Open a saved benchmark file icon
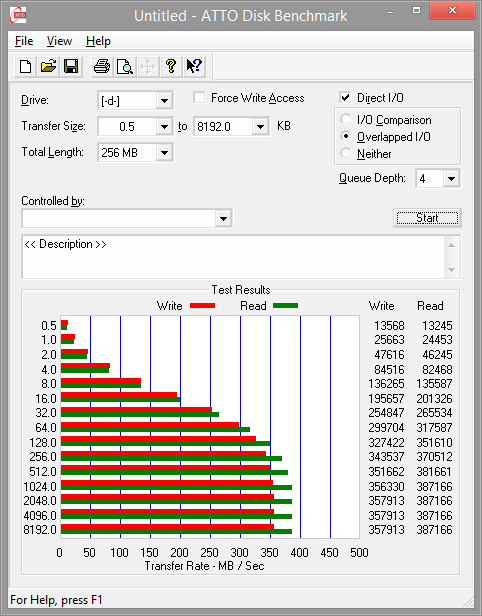 [x=48, y=66]
